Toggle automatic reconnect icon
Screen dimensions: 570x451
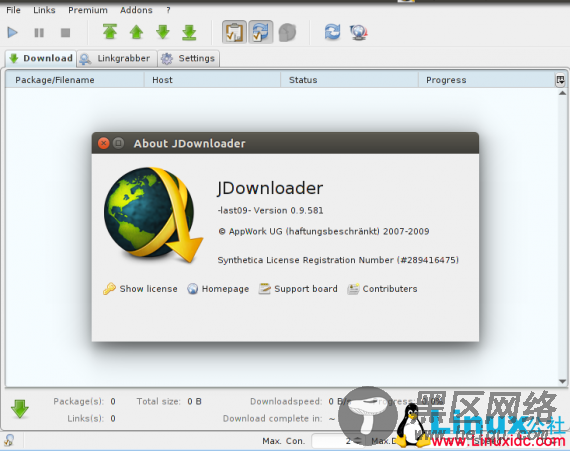point(261,32)
